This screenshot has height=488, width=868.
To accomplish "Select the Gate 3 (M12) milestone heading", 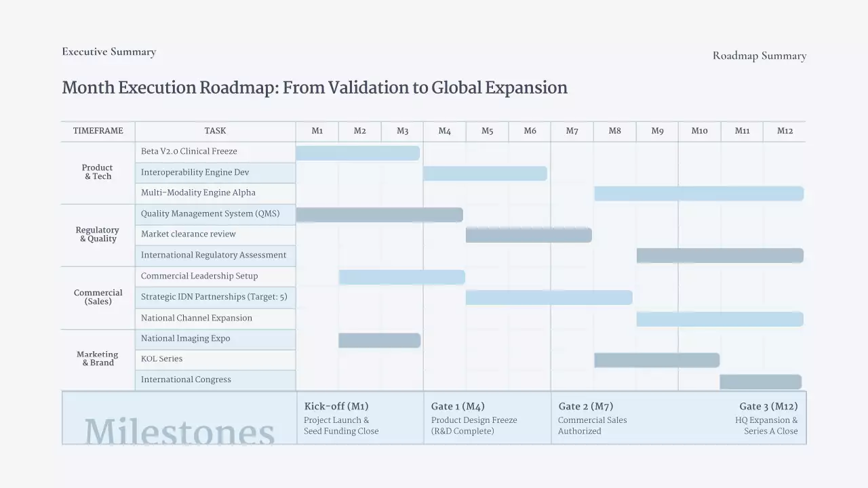I will click(x=768, y=407).
